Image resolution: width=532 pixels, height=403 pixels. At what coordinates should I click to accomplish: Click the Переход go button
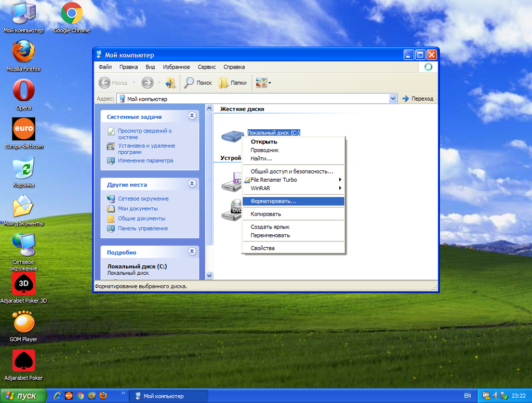pos(418,99)
